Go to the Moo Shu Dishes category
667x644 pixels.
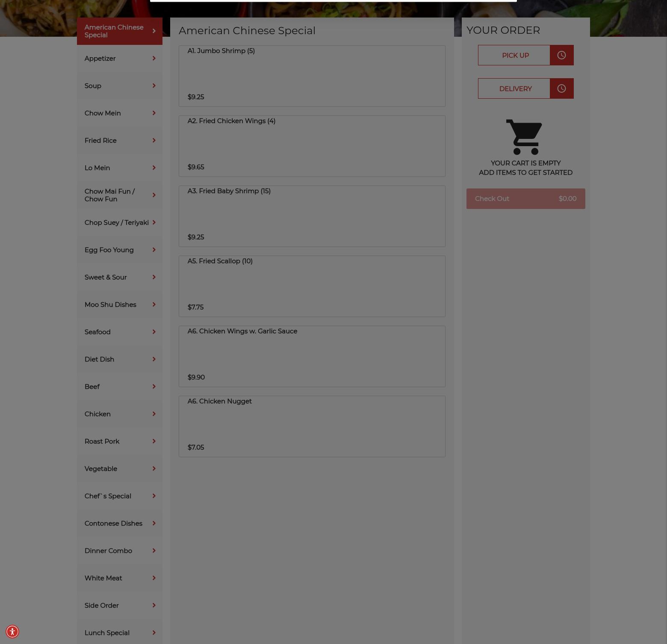click(120, 305)
